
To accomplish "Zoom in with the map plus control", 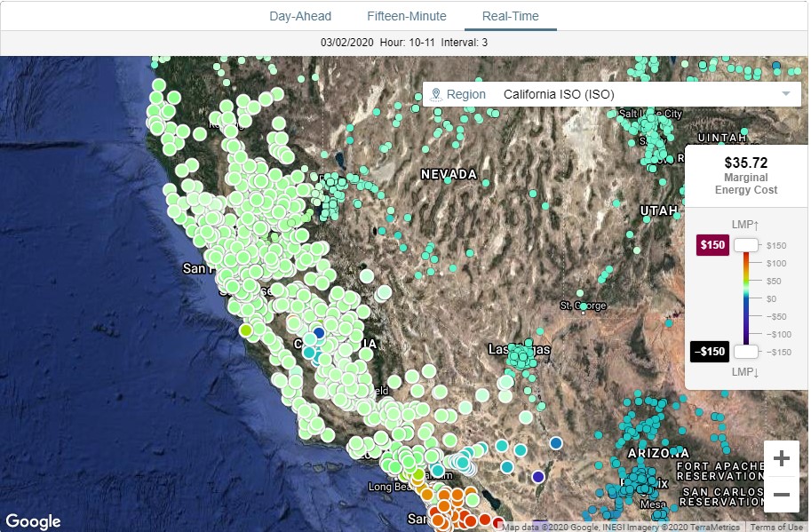I will click(780, 457).
